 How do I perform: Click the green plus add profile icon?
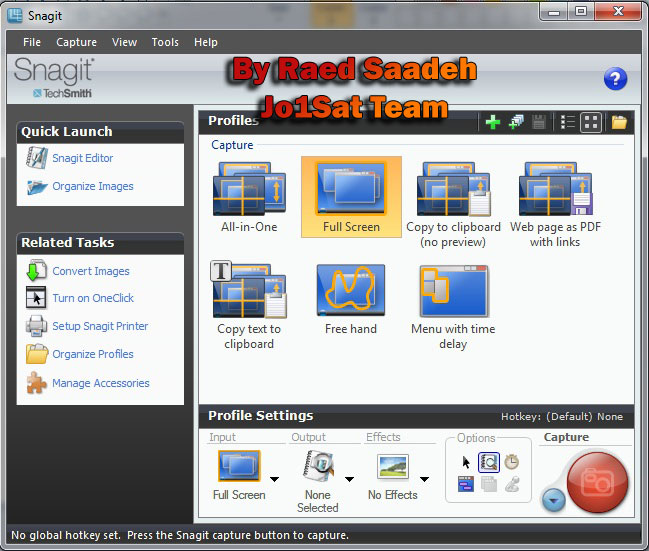pos(492,122)
